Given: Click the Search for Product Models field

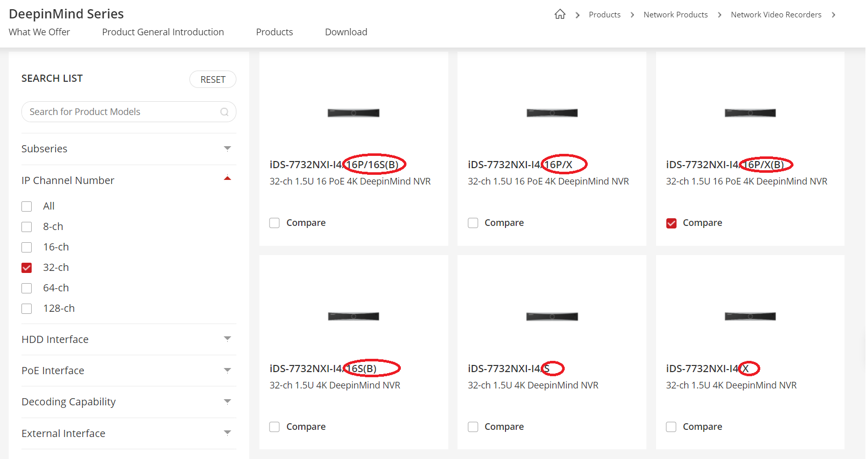Looking at the screenshot, I should point(120,112).
